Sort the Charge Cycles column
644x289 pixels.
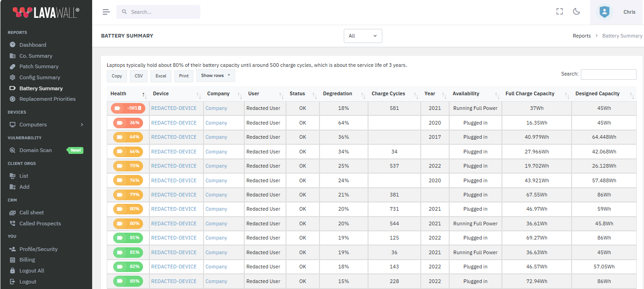(388, 93)
